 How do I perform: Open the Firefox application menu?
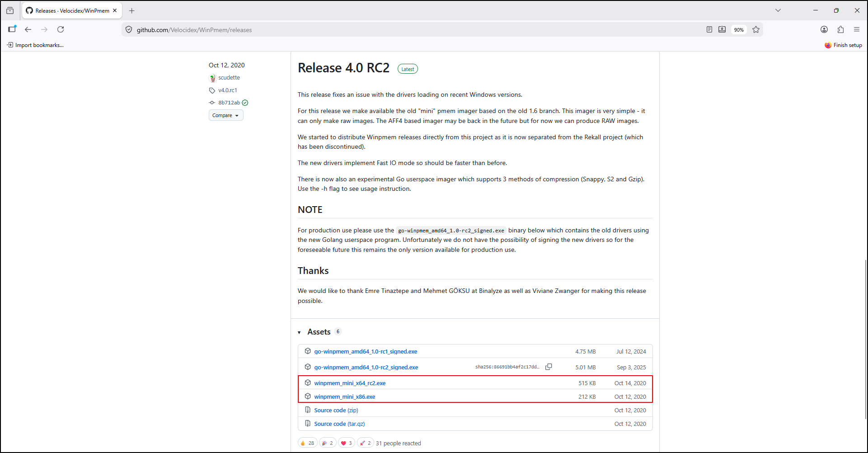(x=857, y=29)
